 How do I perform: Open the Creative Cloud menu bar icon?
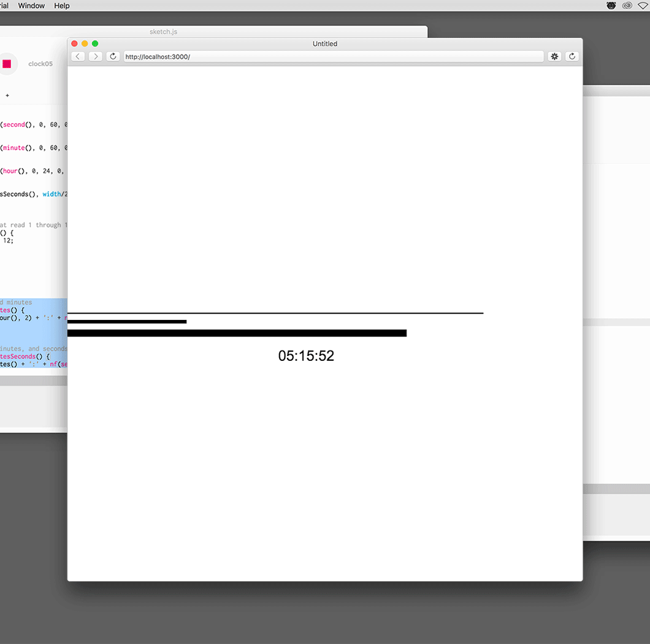click(x=627, y=6)
